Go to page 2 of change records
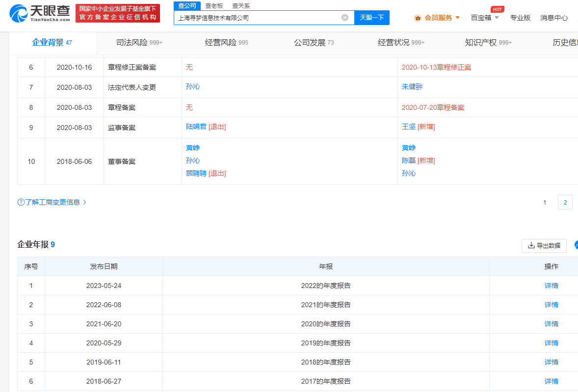This screenshot has width=578, height=392. click(x=565, y=202)
